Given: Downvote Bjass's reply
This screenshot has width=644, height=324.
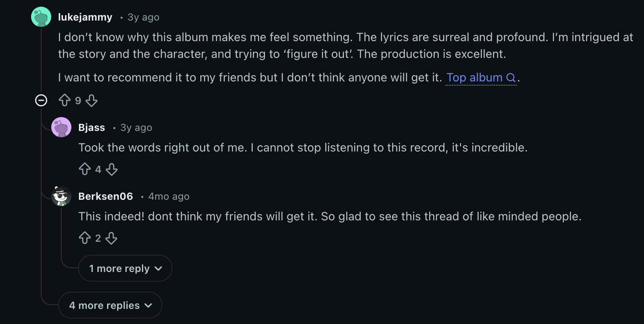Looking at the screenshot, I should [x=112, y=169].
